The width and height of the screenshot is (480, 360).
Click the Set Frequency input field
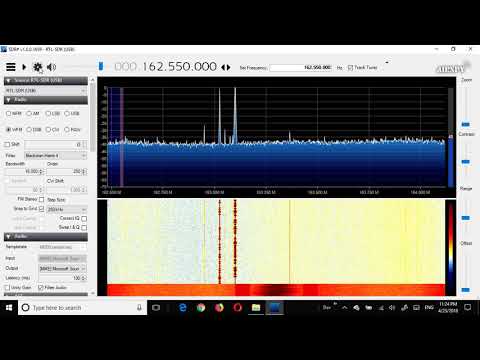click(301, 67)
